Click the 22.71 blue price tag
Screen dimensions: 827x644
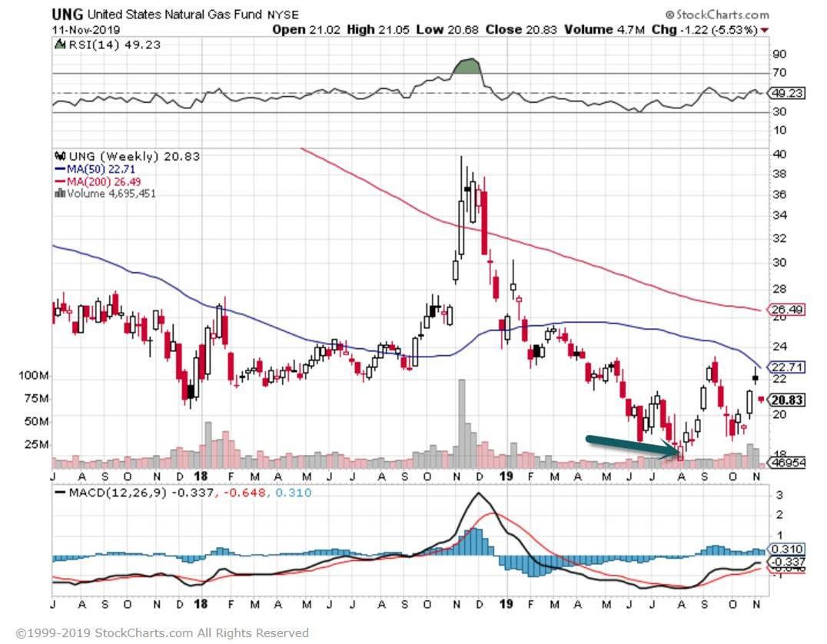[x=787, y=367]
